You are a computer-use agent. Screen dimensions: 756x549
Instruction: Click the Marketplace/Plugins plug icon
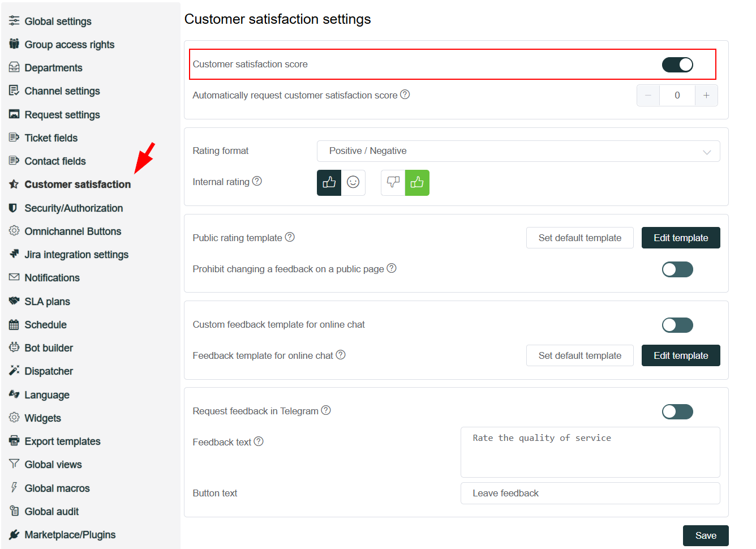coord(14,534)
